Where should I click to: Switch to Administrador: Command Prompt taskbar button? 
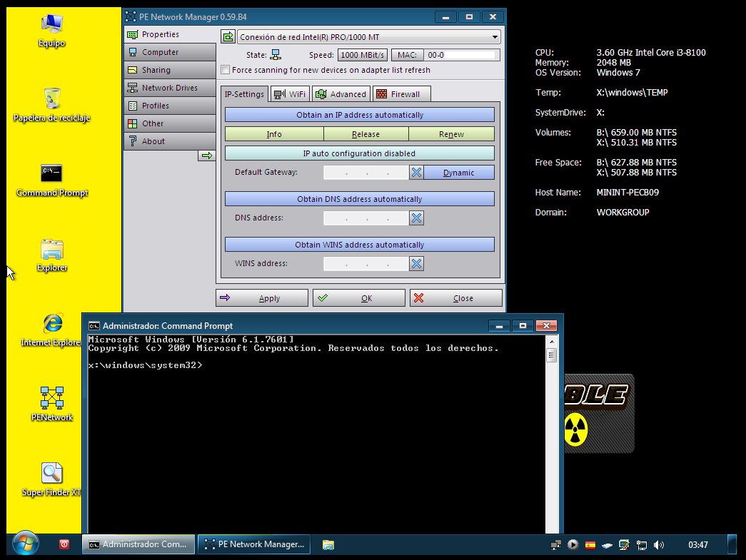[138, 544]
